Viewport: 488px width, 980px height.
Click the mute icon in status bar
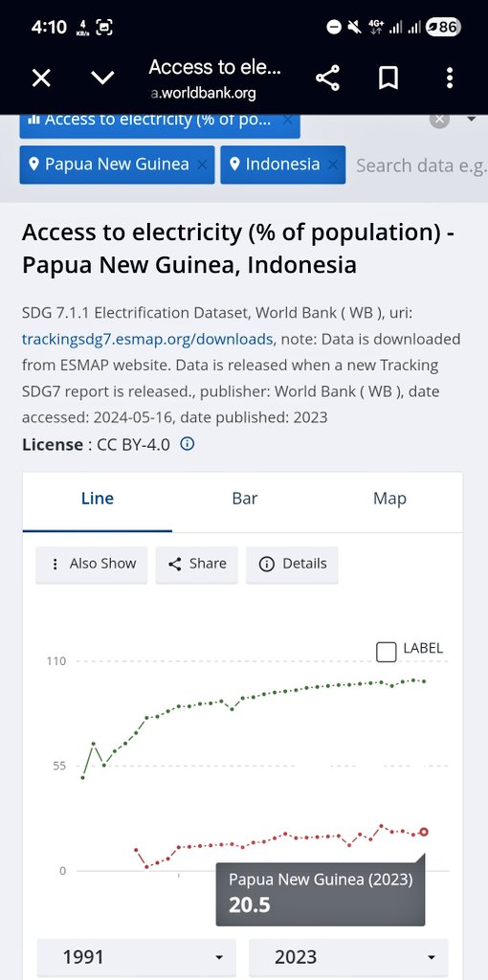[354, 27]
